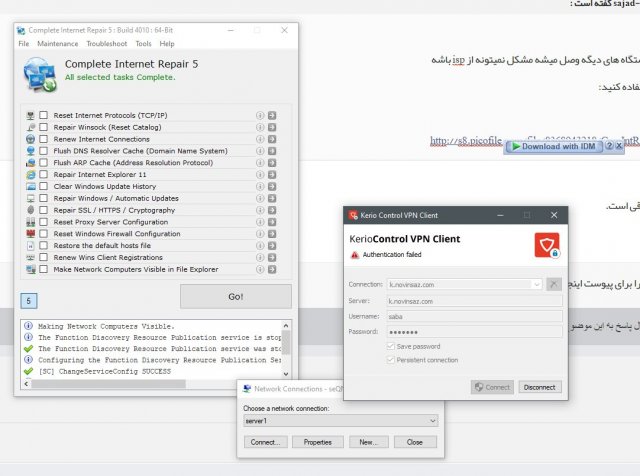Click the run arrow for Make Network Computers Visible
The width and height of the screenshot is (640, 476).
[272, 269]
